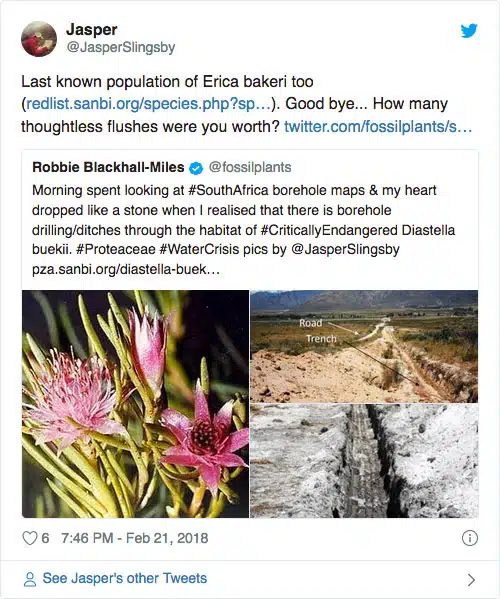Open the Road and Trench landscape photo
Image resolution: width=500 pixels, height=599 pixels.
[x=364, y=346]
